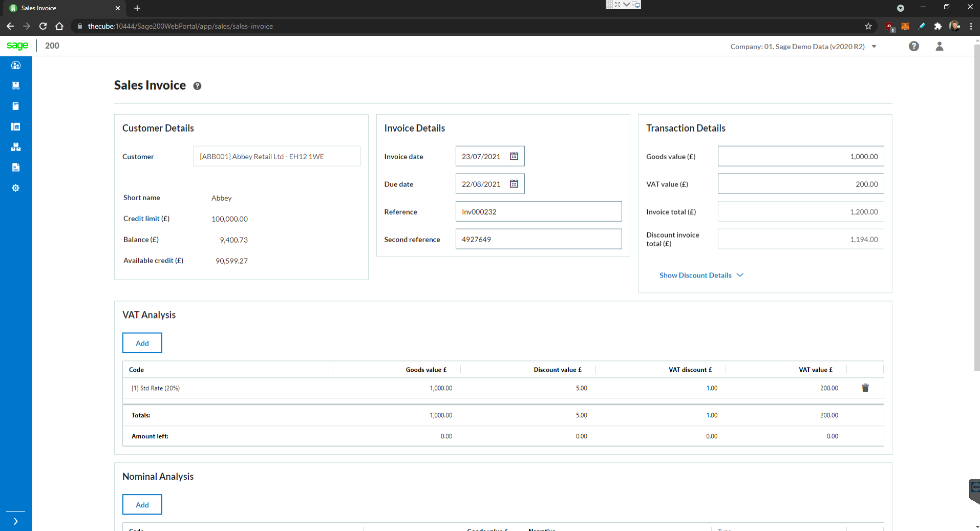The width and height of the screenshot is (980, 531).
Task: Open the Chrome three-dot menu
Action: pyautogui.click(x=971, y=26)
